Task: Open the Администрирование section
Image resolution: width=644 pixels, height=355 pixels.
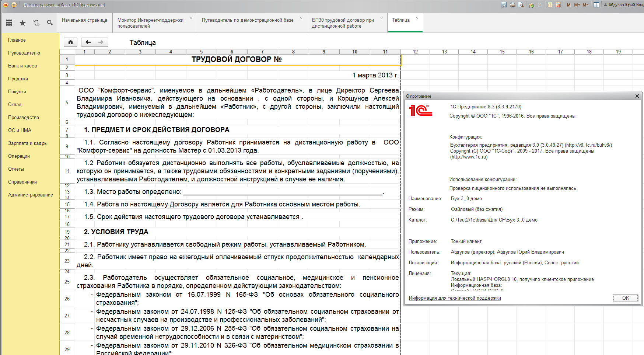Action: click(31, 195)
